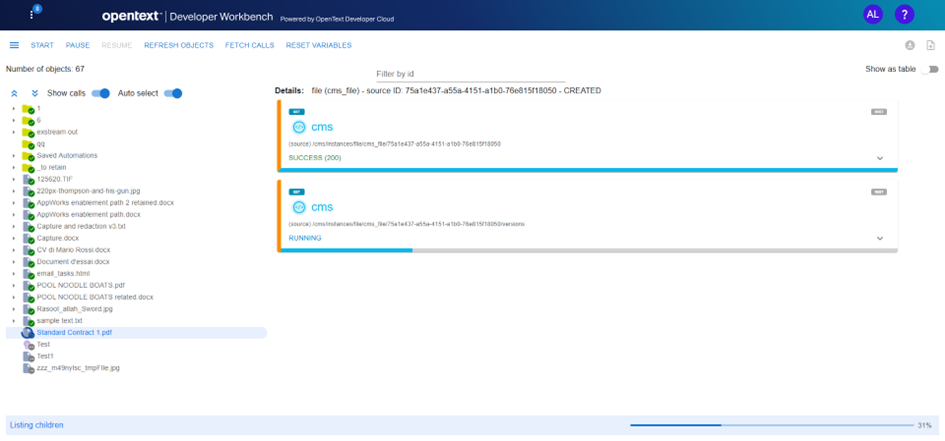Click the GET badge on RUNNING cms card
The image size is (945, 441).
(297, 192)
